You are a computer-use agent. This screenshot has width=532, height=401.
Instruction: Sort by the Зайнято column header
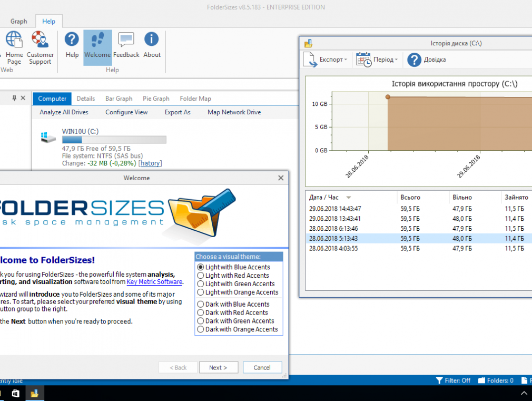517,198
